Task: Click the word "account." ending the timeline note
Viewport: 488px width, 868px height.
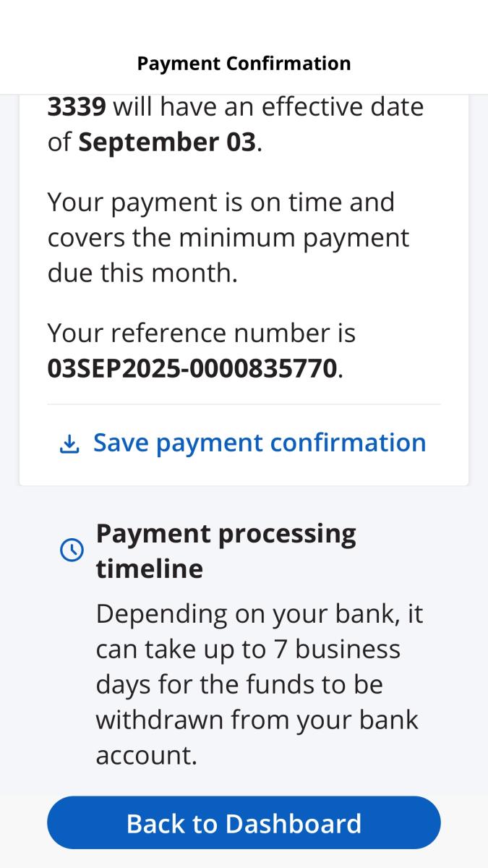Action: [x=146, y=754]
